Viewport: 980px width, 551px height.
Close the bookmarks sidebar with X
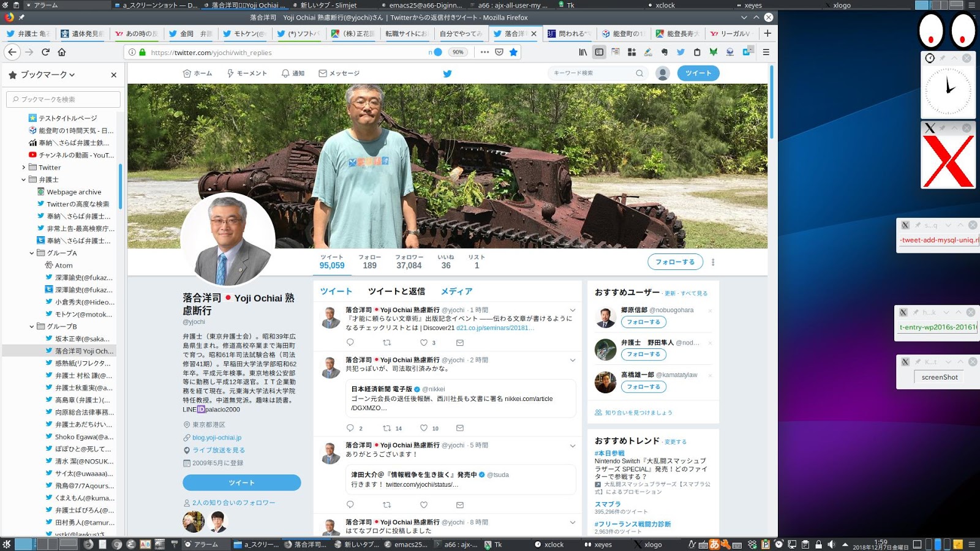[x=114, y=75]
